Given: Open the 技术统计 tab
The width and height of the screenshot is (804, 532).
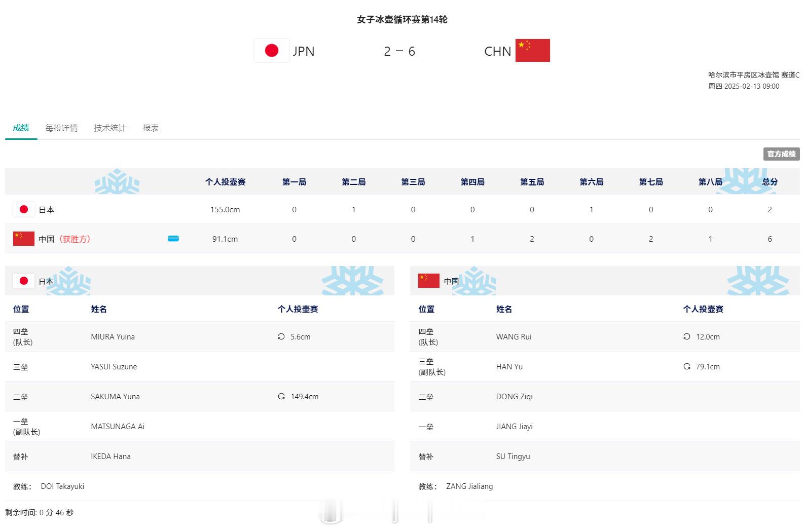Looking at the screenshot, I should click(x=110, y=128).
